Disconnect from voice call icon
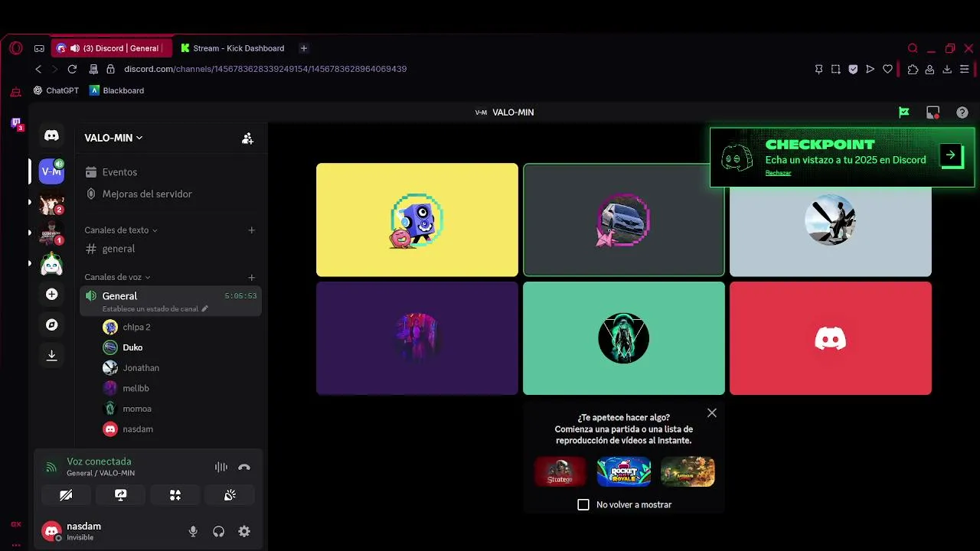The width and height of the screenshot is (980, 551). [244, 467]
